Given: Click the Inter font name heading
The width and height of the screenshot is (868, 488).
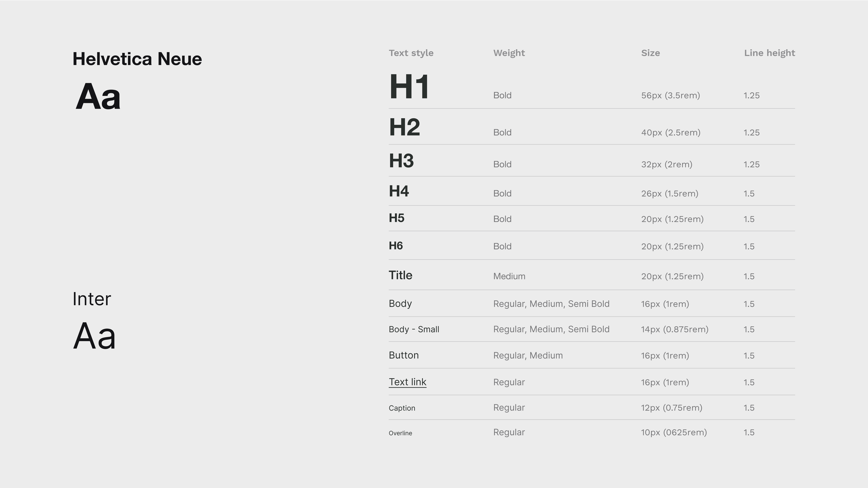Looking at the screenshot, I should pos(92,299).
